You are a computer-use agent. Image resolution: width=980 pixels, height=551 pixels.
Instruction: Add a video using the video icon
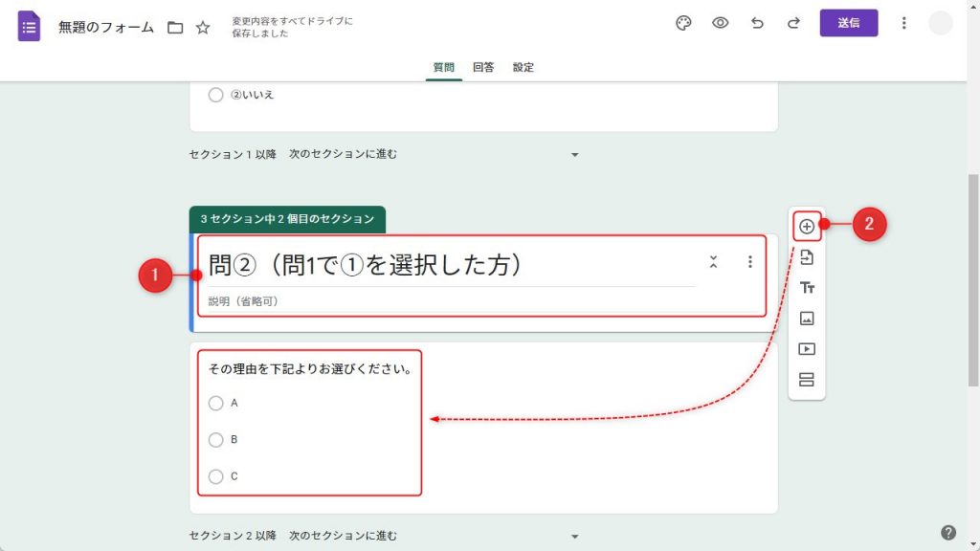806,348
